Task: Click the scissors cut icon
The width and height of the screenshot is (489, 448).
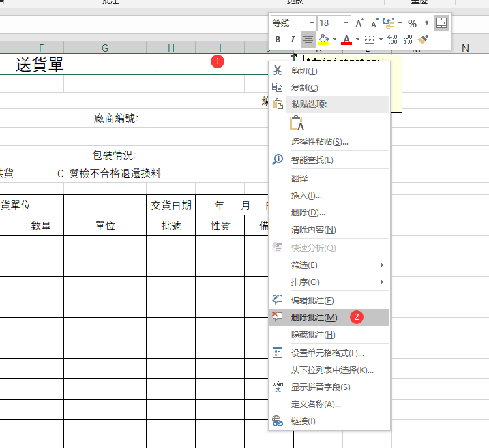Action: click(x=278, y=70)
